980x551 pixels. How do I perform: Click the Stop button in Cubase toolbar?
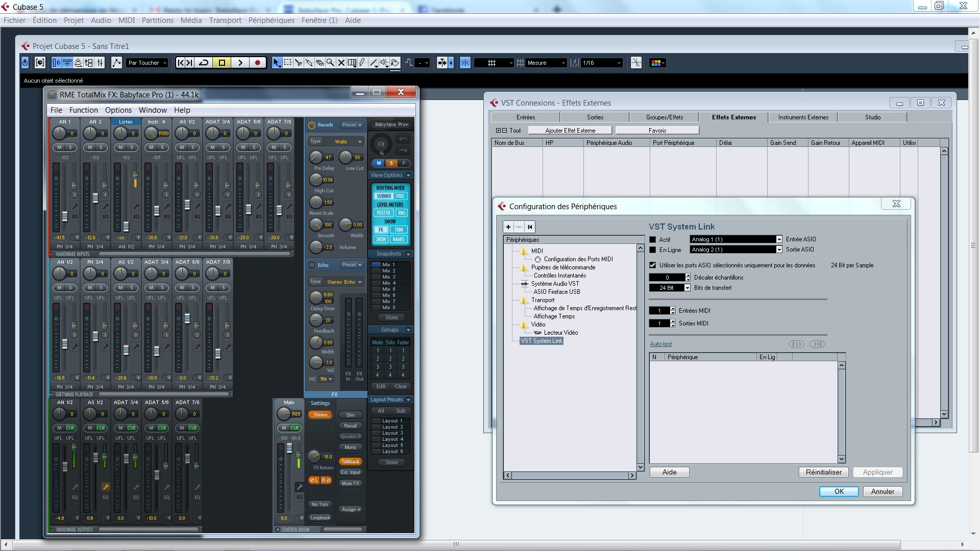222,63
